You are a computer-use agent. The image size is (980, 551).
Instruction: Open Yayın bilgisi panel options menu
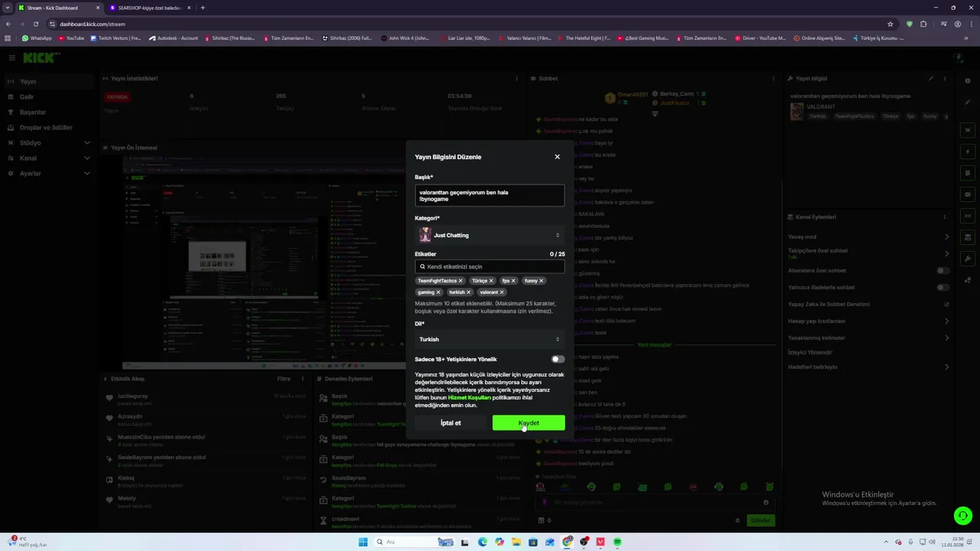pos(945,78)
